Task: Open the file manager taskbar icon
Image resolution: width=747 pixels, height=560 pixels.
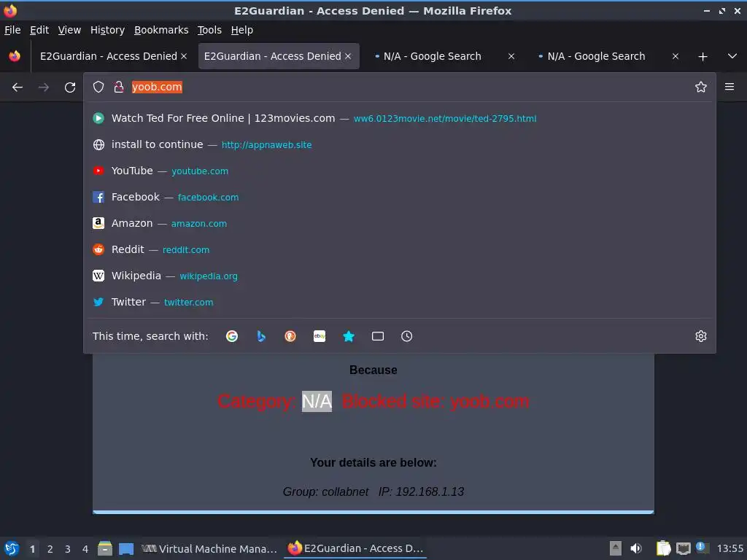Action: click(x=105, y=548)
